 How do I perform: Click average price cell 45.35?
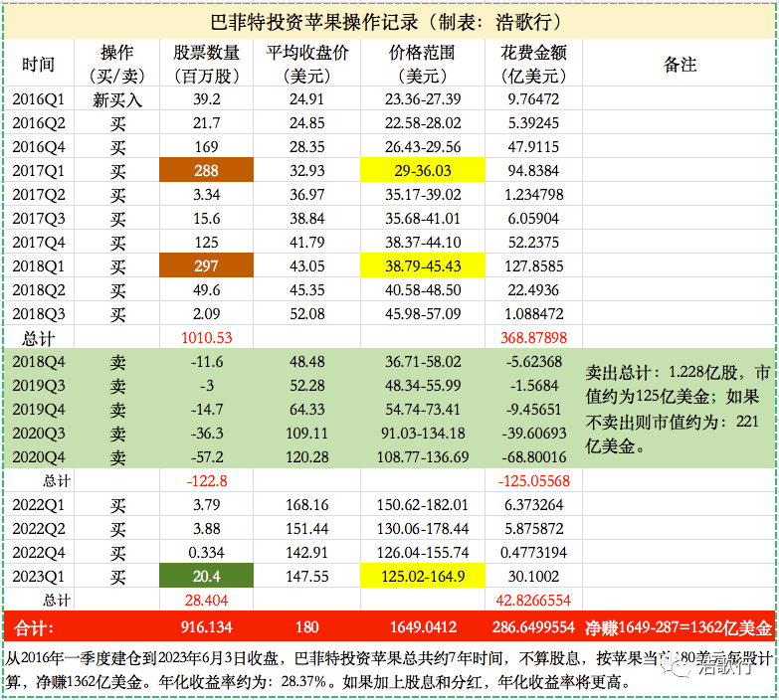click(307, 289)
